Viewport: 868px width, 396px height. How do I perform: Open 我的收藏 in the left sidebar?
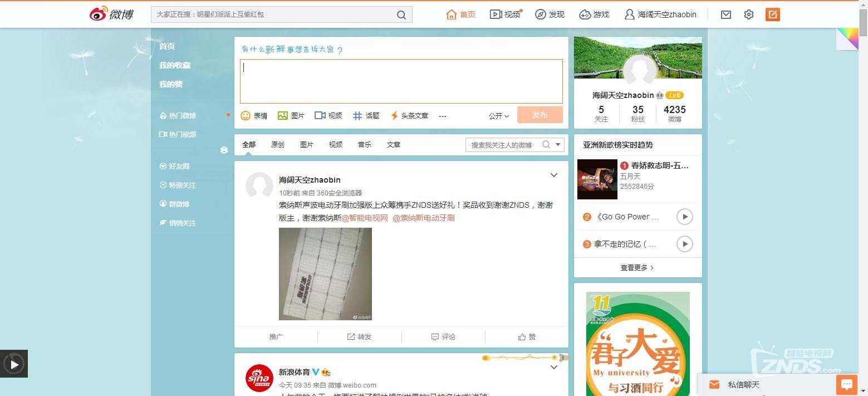tap(175, 65)
